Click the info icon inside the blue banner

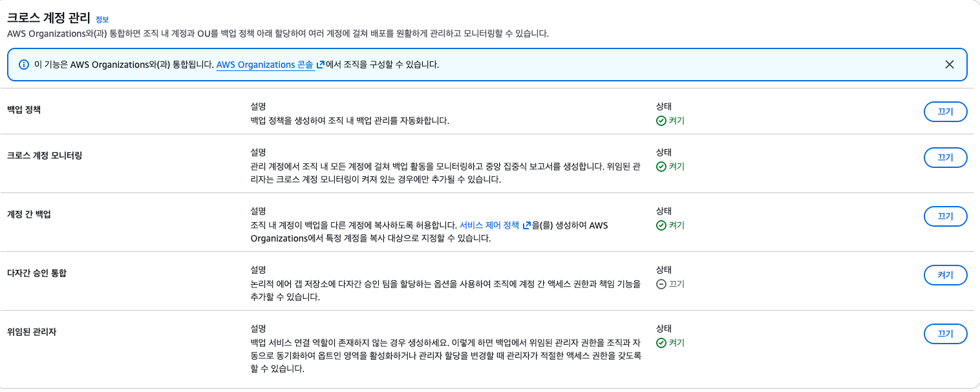point(25,65)
